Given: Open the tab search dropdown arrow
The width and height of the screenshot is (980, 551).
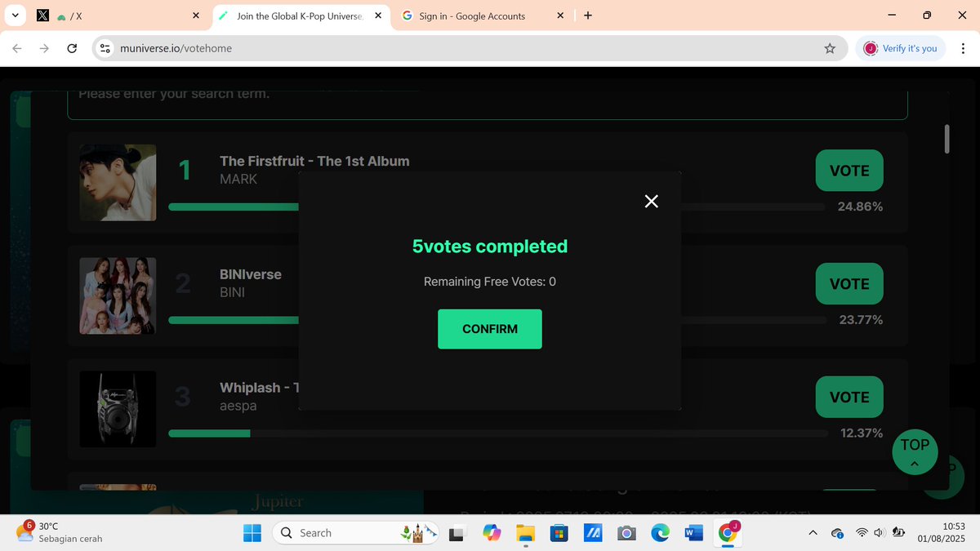Looking at the screenshot, I should (15, 16).
